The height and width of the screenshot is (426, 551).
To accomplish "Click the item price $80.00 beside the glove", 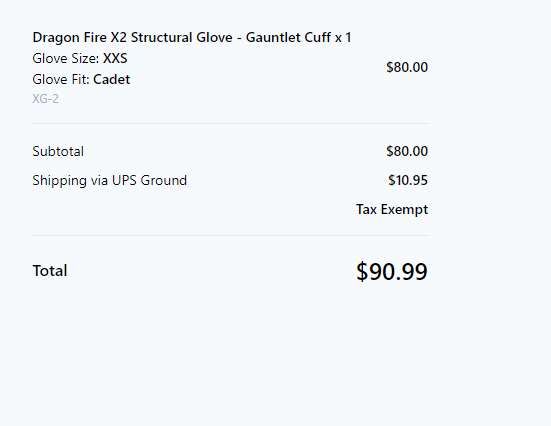I will point(407,67).
